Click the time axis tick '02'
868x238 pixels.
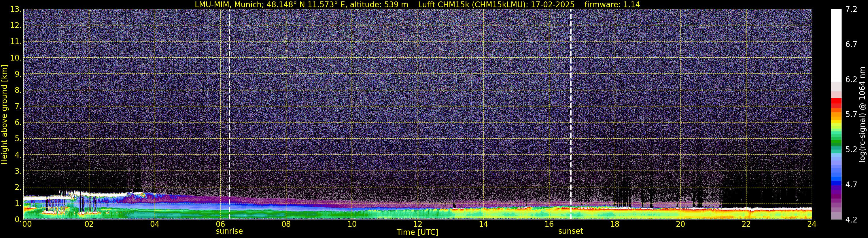pos(89,224)
